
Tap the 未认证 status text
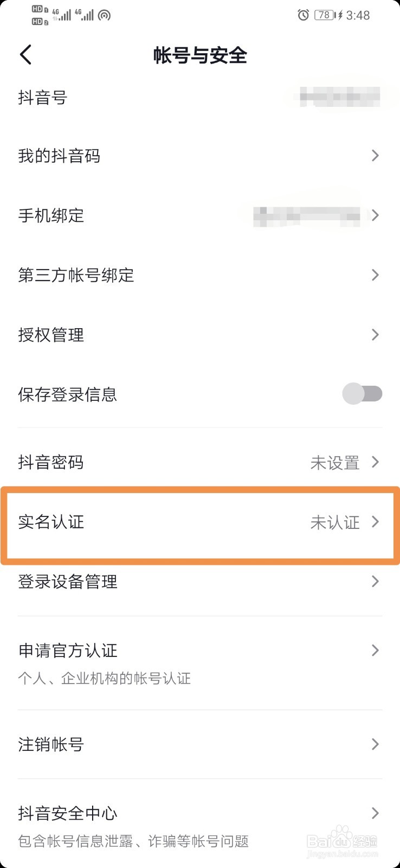[335, 522]
